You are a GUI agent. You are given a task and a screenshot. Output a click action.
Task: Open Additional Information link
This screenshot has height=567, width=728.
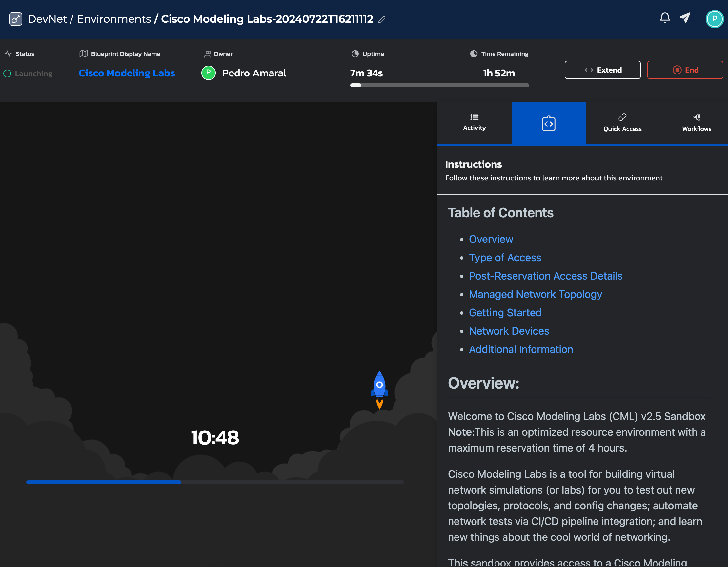point(521,349)
